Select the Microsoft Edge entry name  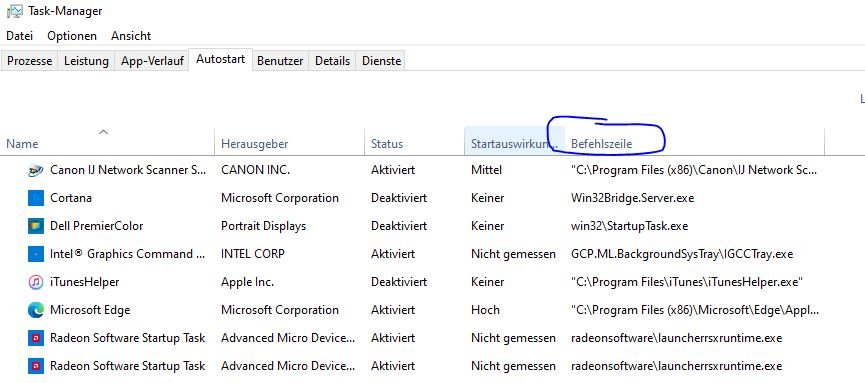click(x=90, y=310)
